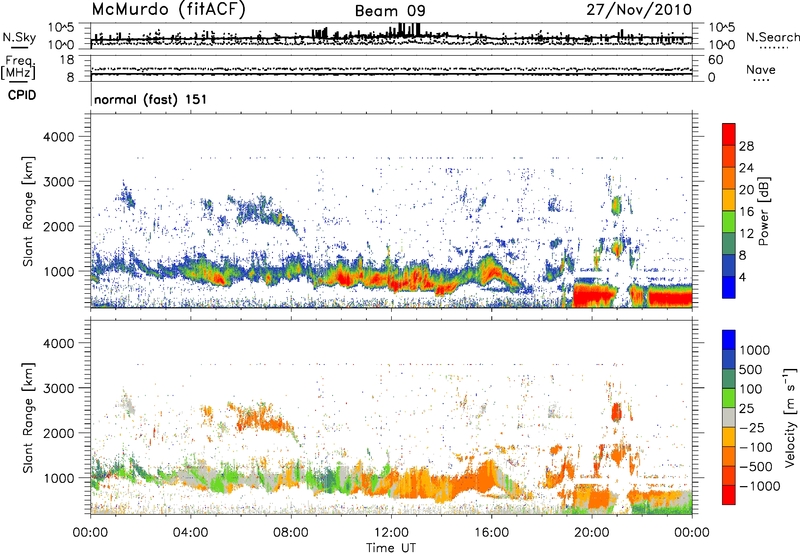The image size is (800, 554).
Task: Click the '04:00' time axis tick label
Action: tap(190, 533)
